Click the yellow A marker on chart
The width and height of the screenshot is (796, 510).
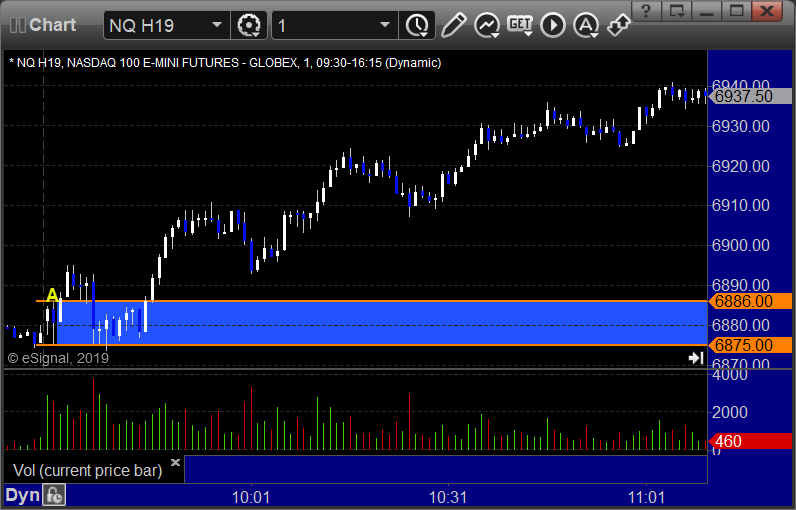pos(52,295)
